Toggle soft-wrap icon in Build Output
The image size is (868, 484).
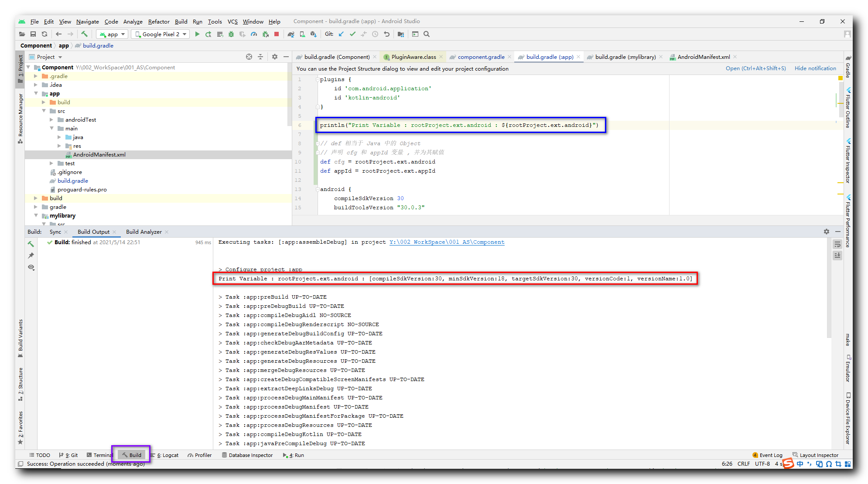pos(837,245)
